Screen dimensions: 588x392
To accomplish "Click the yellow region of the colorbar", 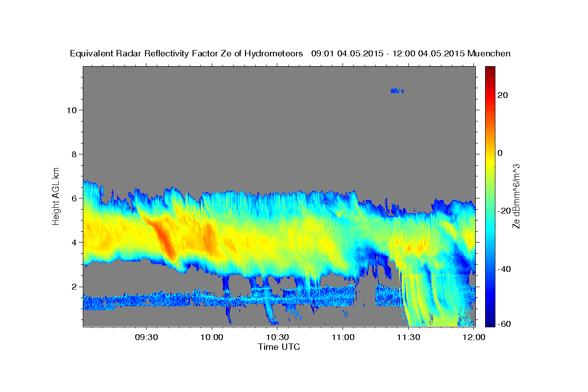I will (x=490, y=162).
